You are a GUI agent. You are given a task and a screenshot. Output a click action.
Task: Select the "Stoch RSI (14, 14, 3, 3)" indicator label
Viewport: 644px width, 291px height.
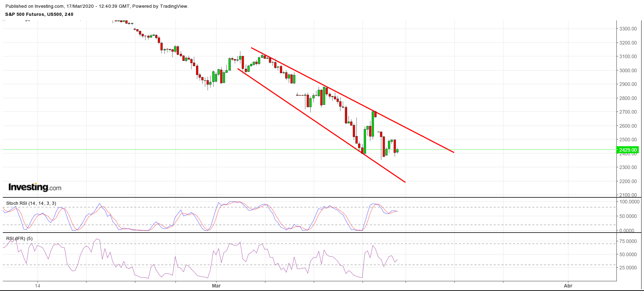pos(31,203)
